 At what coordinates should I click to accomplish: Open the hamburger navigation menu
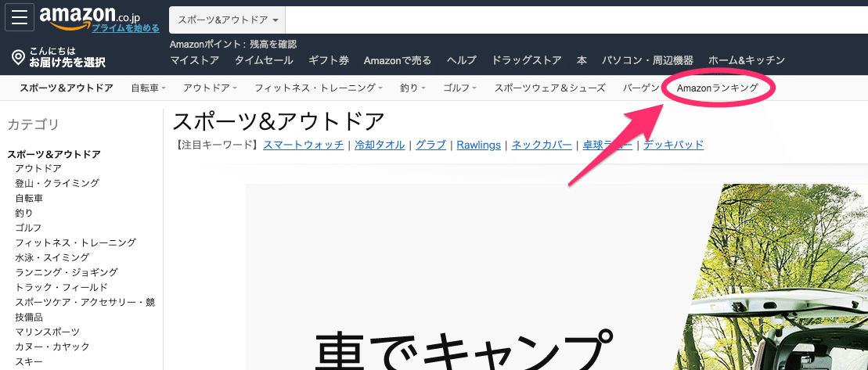(20, 17)
